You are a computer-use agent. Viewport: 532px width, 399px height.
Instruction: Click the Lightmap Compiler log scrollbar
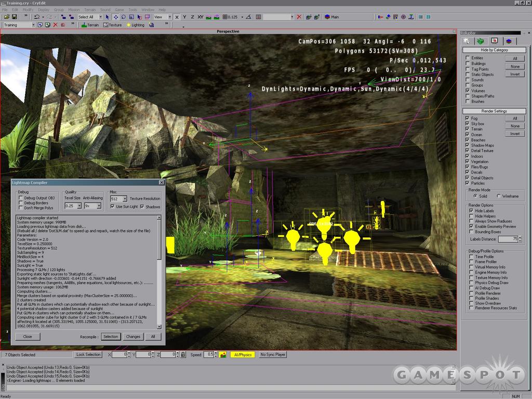point(159,272)
